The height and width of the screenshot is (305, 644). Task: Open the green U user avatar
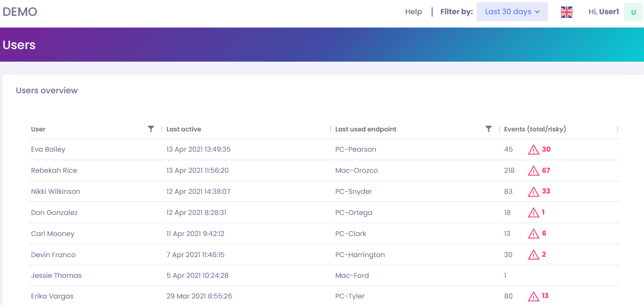pos(633,12)
